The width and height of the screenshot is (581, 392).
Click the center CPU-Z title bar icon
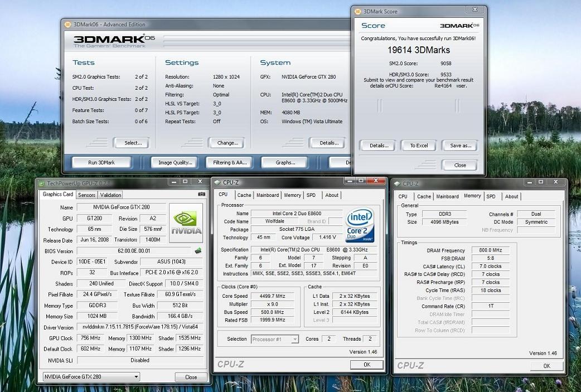point(217,182)
